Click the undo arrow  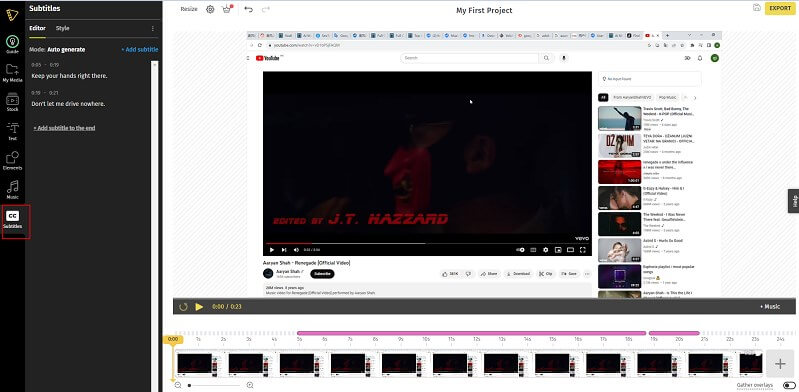(x=248, y=9)
